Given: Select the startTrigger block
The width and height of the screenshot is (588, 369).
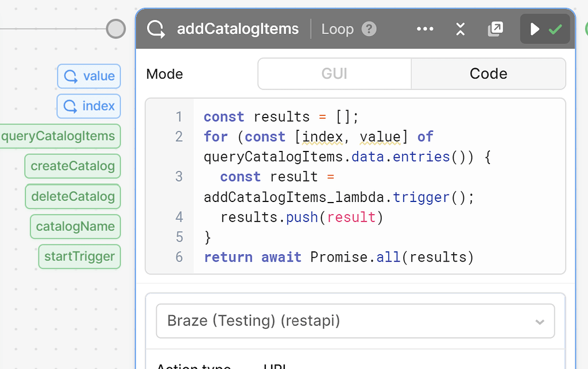Looking at the screenshot, I should (x=79, y=257).
